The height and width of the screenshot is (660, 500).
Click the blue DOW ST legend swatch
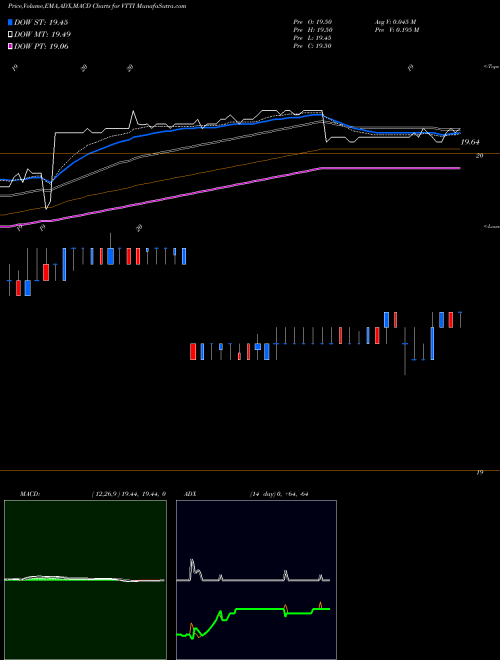pos(10,22)
